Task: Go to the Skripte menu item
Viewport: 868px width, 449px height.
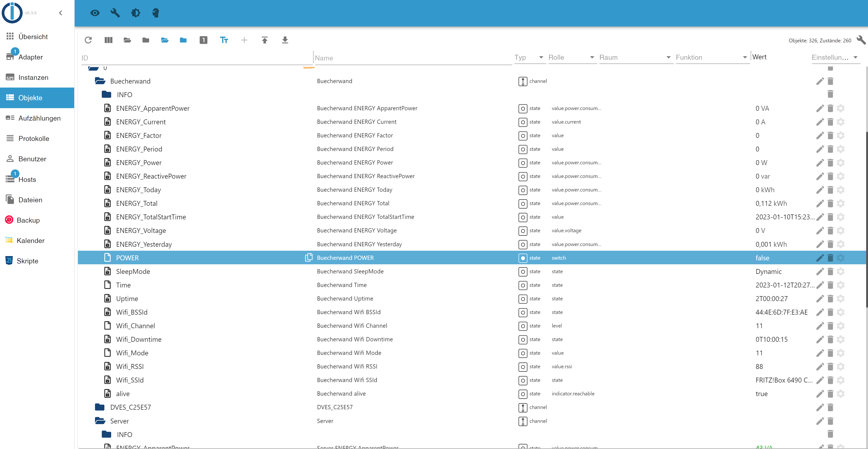Action: point(27,261)
